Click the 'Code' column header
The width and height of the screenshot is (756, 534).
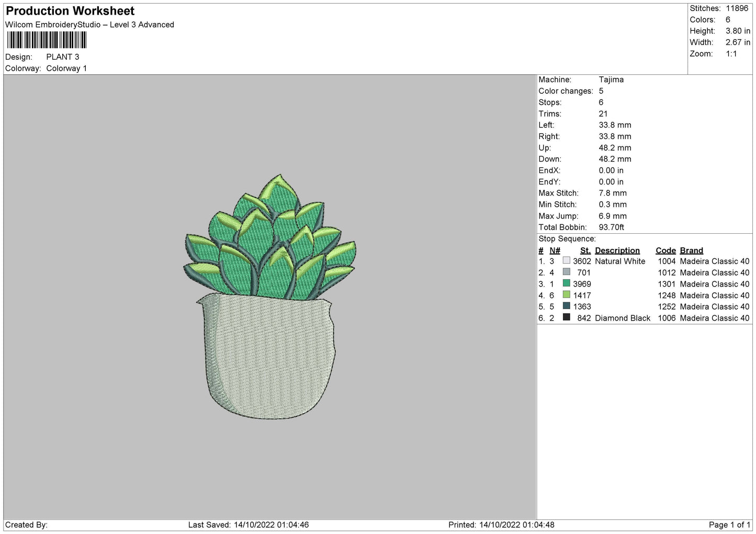click(x=665, y=251)
